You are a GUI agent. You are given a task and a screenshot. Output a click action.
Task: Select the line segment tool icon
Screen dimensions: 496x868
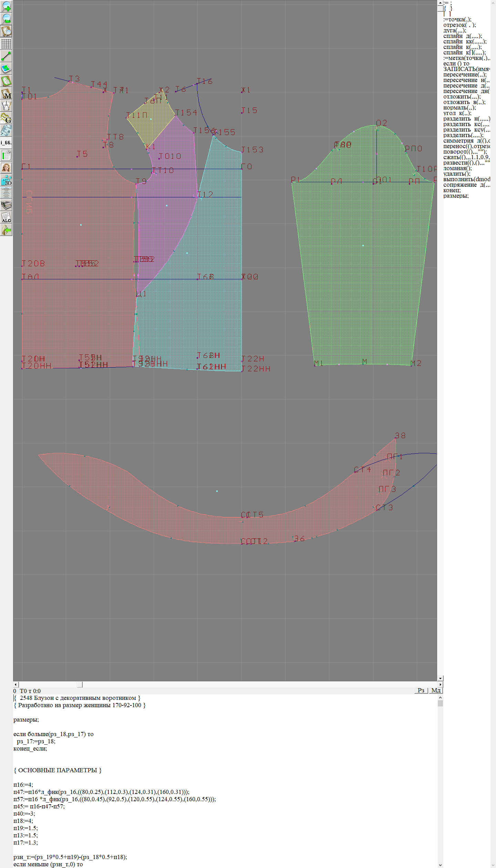click(6, 56)
